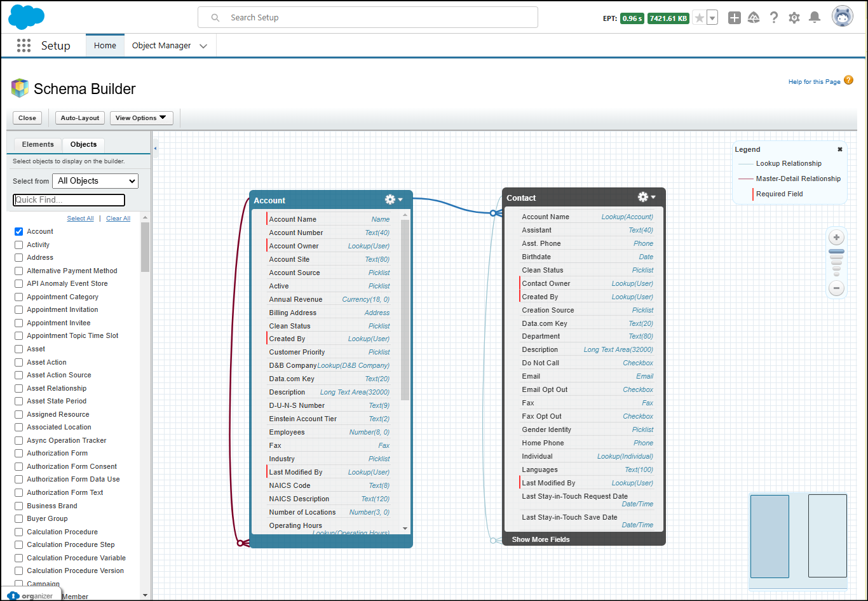
Task: Switch to the Elements tab
Action: coord(38,144)
